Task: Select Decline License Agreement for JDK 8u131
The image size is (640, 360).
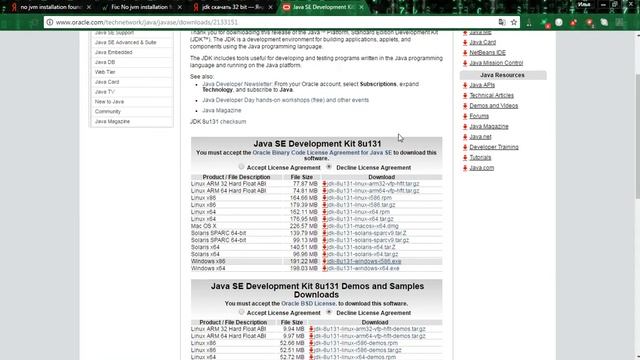Action: [x=329, y=167]
